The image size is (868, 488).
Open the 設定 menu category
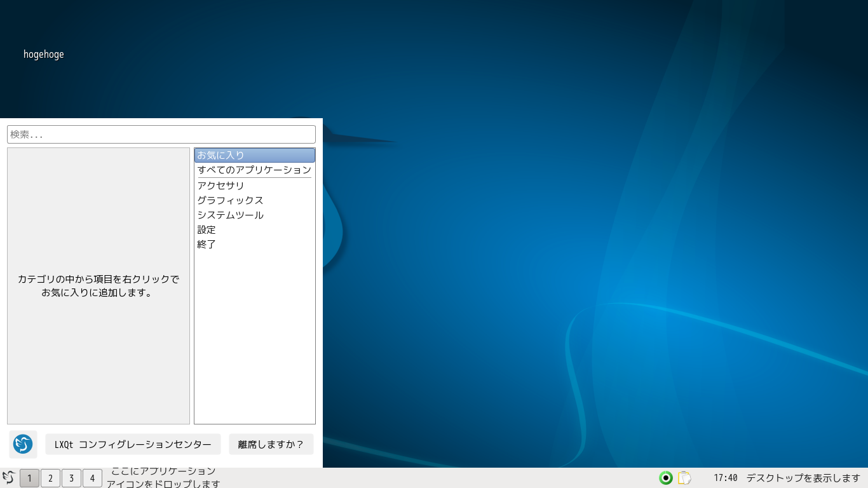[x=207, y=229]
